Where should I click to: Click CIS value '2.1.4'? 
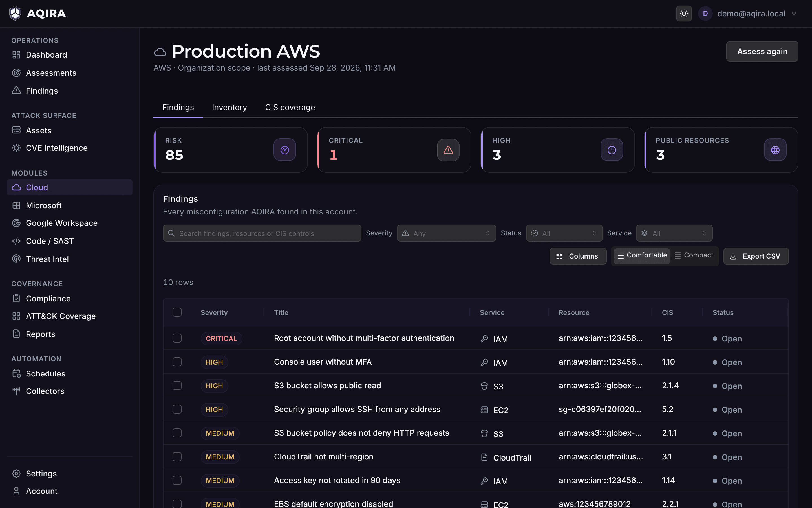click(670, 385)
